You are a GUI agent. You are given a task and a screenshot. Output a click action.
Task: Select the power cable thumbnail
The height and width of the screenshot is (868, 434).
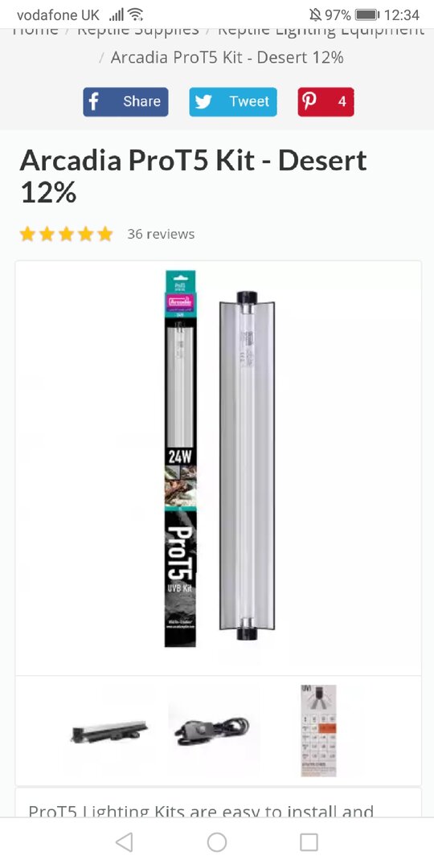(212, 731)
